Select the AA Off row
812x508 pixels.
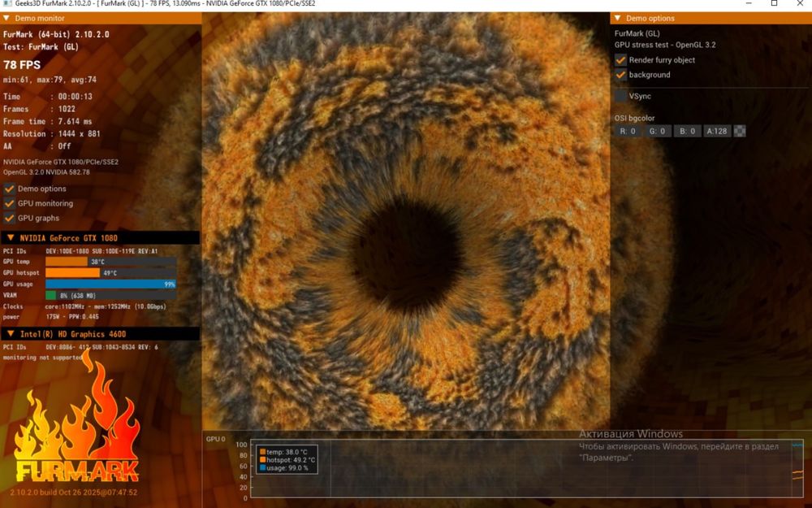pyautogui.click(x=37, y=146)
